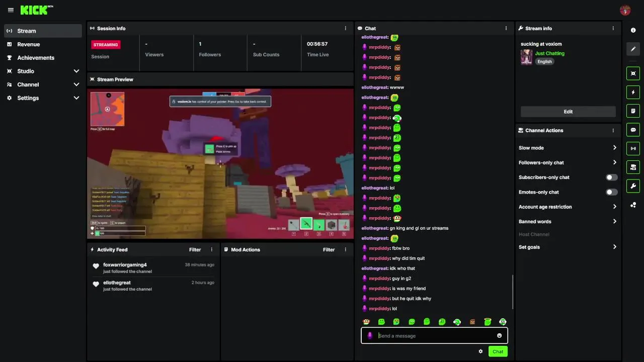Open Stream info panel three-dot options
This screenshot has width=644, height=362.
click(x=613, y=29)
